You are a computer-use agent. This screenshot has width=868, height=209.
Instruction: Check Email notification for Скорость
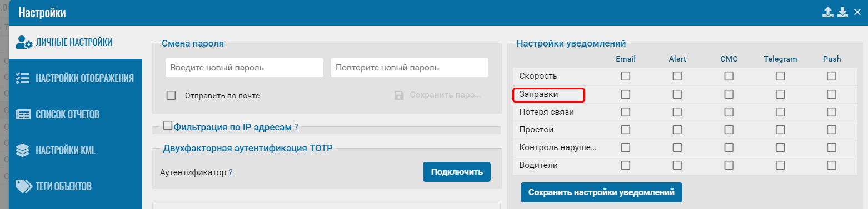[626, 76]
